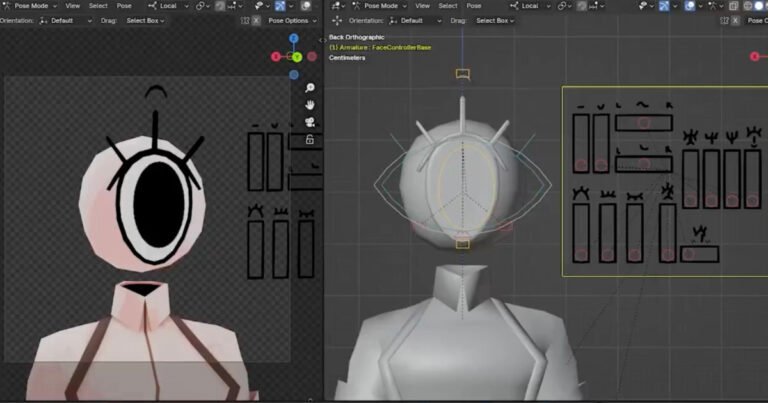Viewport: 768px width, 403px height.
Task: Open the Pose menu in left viewport
Action: point(124,6)
